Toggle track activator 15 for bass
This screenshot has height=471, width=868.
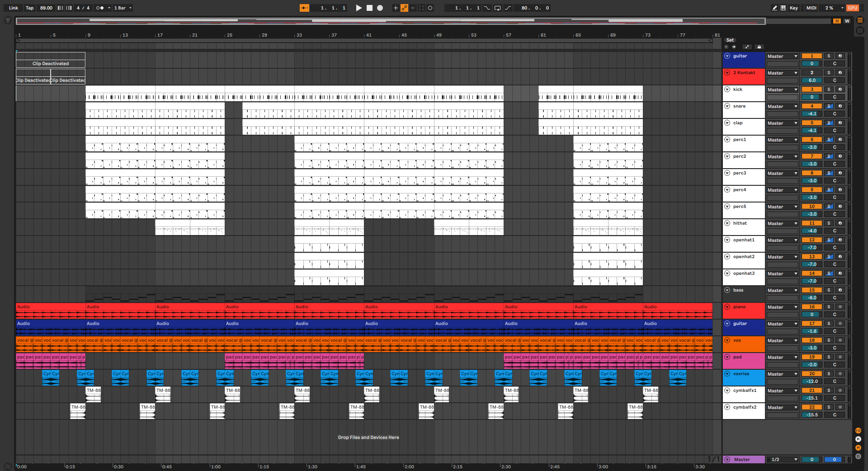point(812,290)
